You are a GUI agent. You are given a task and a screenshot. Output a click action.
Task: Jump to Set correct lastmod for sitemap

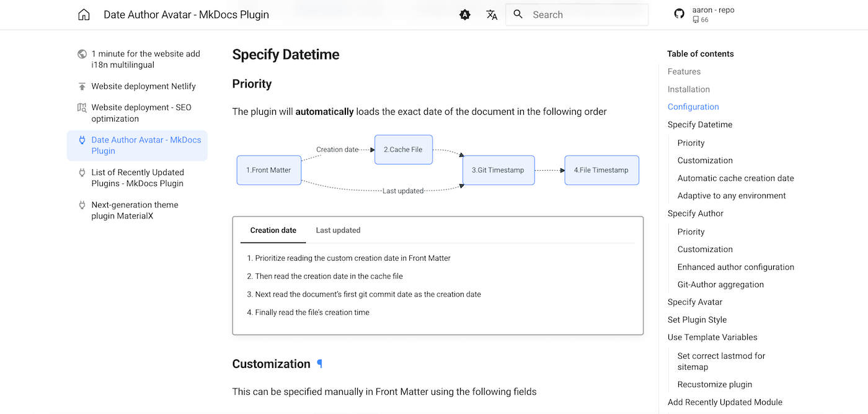point(721,361)
